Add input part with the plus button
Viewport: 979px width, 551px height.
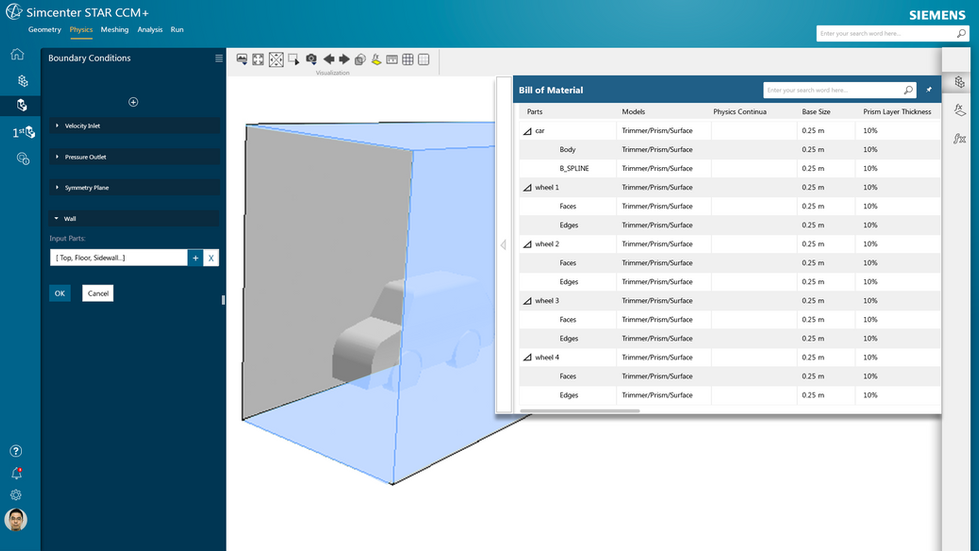point(195,258)
